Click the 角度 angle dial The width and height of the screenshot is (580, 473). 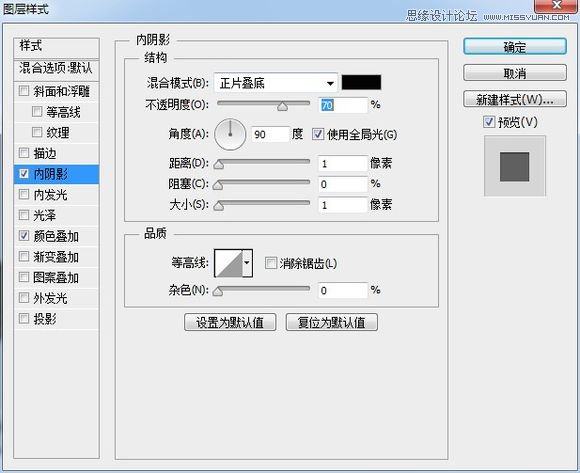(230, 134)
